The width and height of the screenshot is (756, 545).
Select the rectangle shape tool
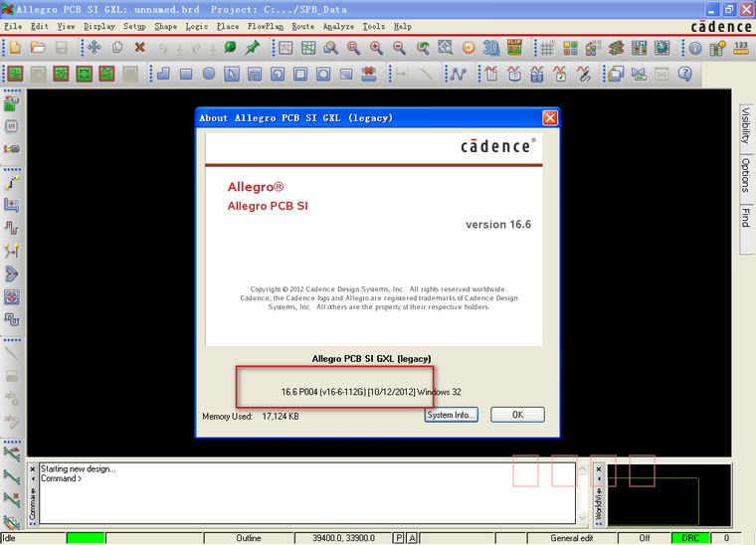[186, 74]
